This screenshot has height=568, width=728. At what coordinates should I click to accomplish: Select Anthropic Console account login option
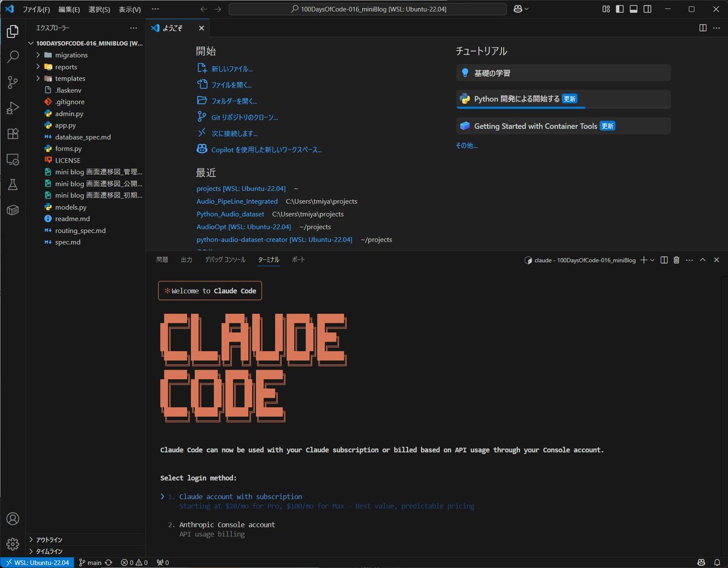[x=227, y=525]
